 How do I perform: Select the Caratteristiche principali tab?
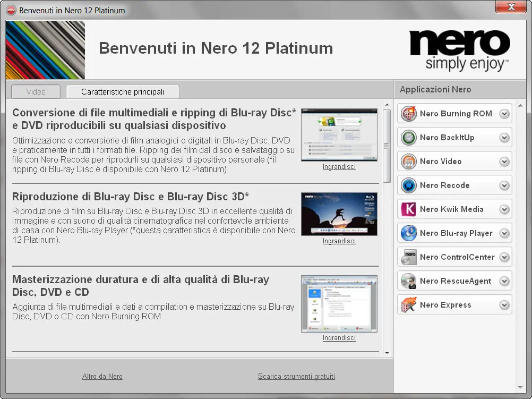(x=123, y=92)
